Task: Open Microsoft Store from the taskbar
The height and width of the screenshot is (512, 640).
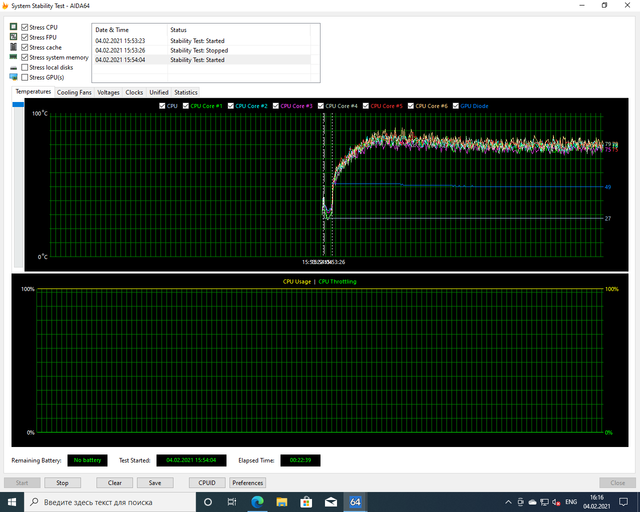Action: (306, 502)
